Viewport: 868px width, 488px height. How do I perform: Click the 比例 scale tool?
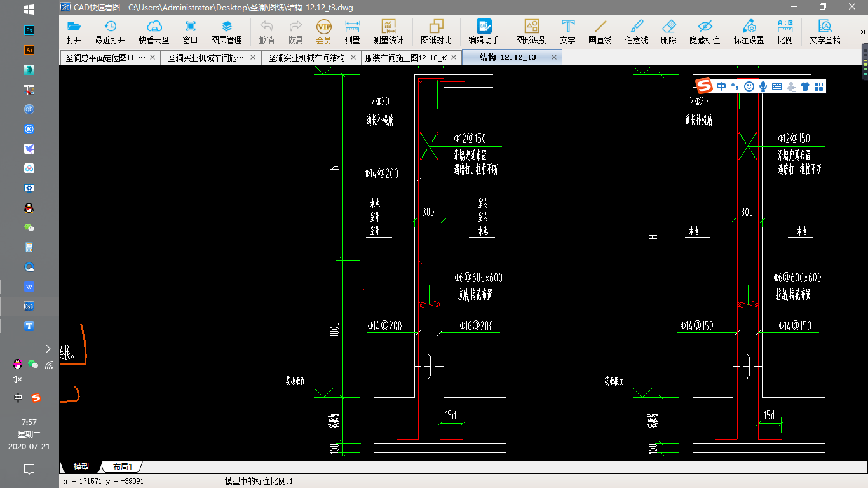(x=785, y=32)
